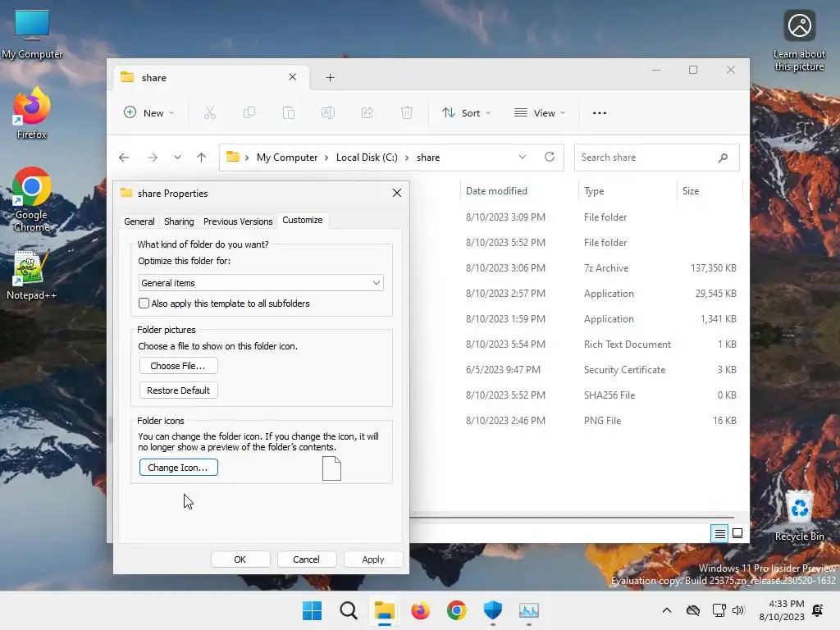Image resolution: width=840 pixels, height=630 pixels.
Task: Select the Security Certificate file row
Action: [578, 370]
